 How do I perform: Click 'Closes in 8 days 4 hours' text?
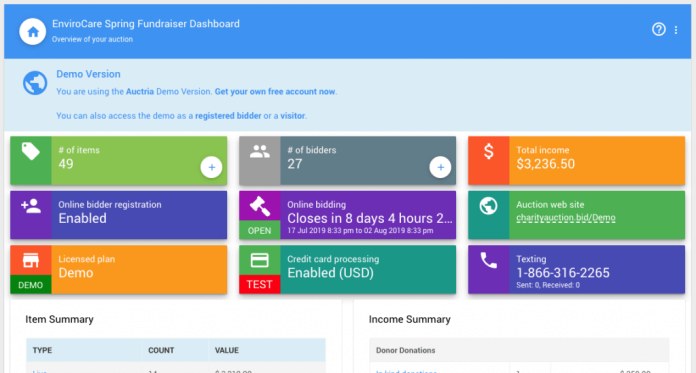369,218
